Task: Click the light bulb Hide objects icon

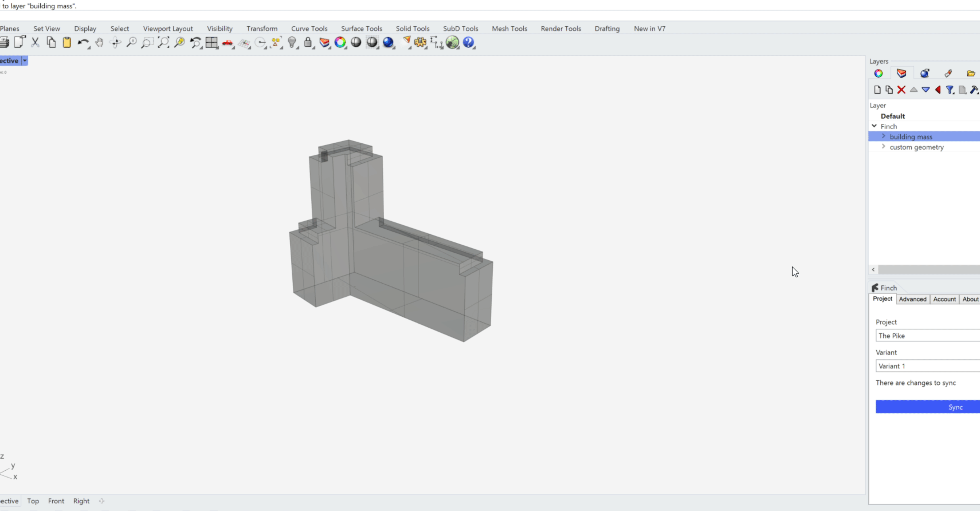Action: (x=292, y=43)
